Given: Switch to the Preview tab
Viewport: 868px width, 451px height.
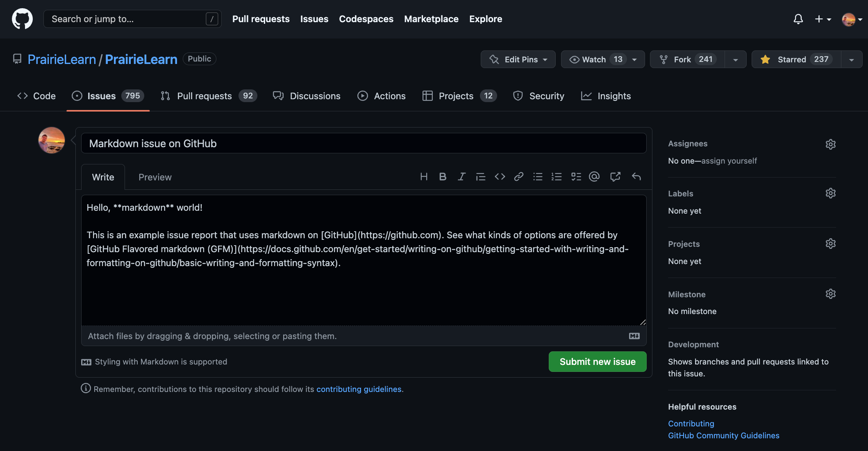Looking at the screenshot, I should point(155,177).
